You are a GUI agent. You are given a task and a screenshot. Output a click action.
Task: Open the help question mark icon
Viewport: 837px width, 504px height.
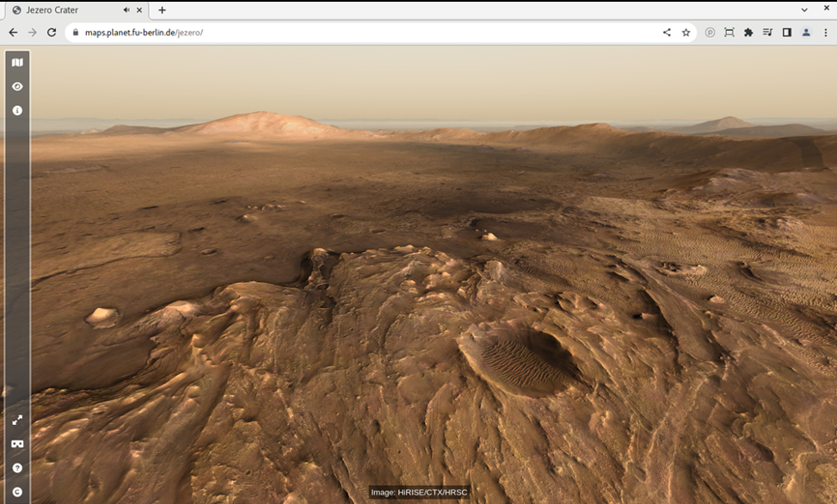click(x=17, y=469)
